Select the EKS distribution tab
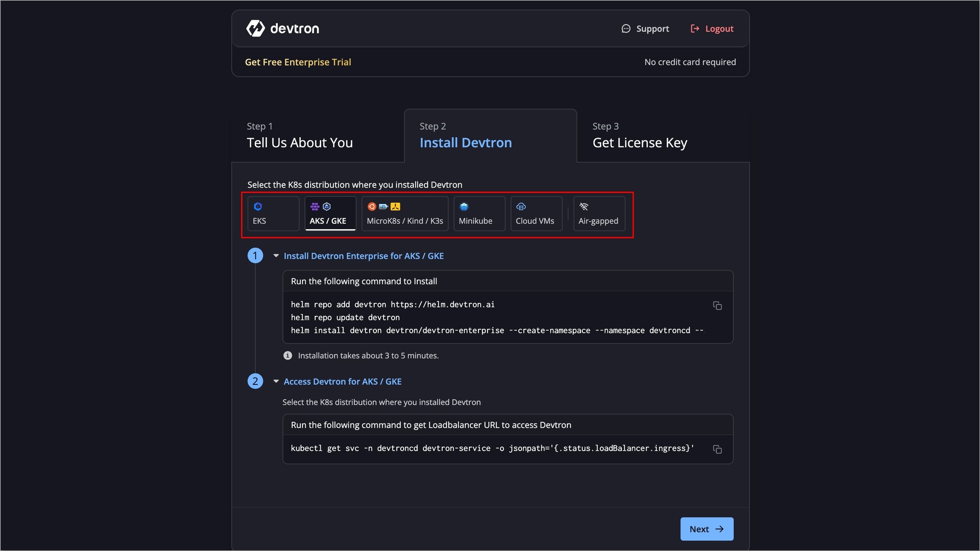The width and height of the screenshot is (980, 551). (x=273, y=213)
